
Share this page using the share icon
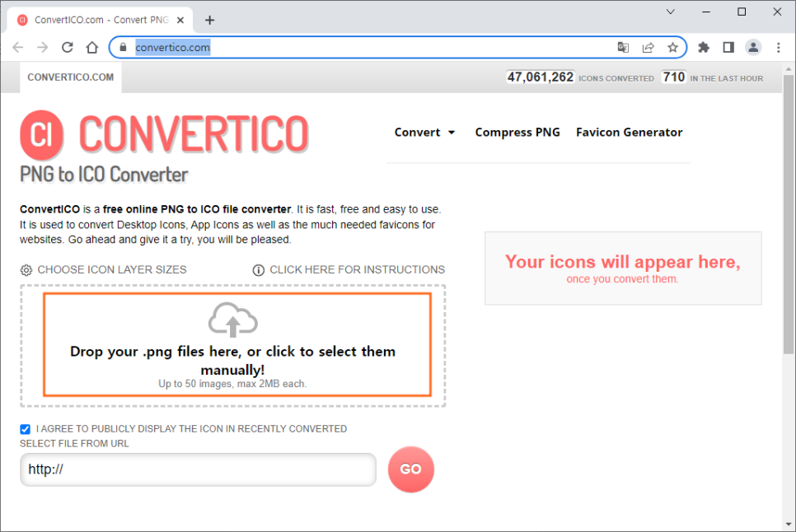(x=648, y=47)
